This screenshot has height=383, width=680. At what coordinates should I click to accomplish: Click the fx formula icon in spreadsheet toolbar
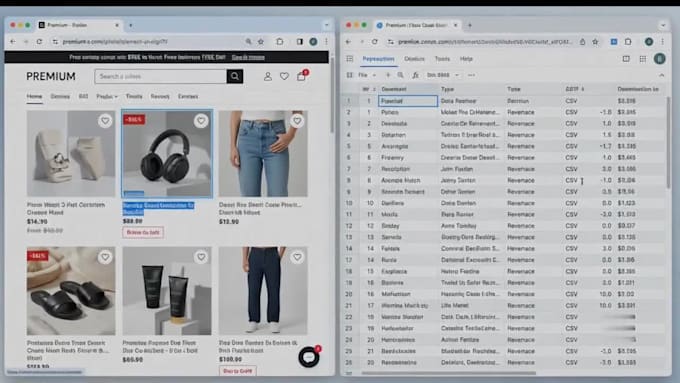[x=415, y=75]
